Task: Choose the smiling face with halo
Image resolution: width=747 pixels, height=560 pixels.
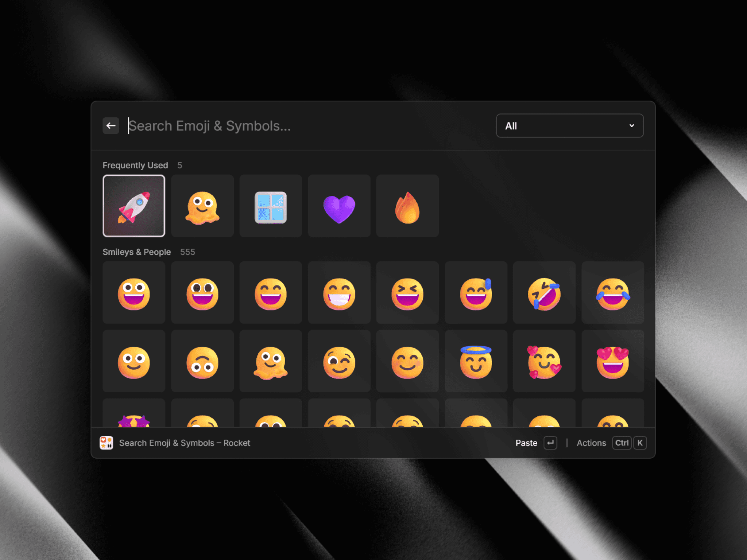Action: pos(476,361)
